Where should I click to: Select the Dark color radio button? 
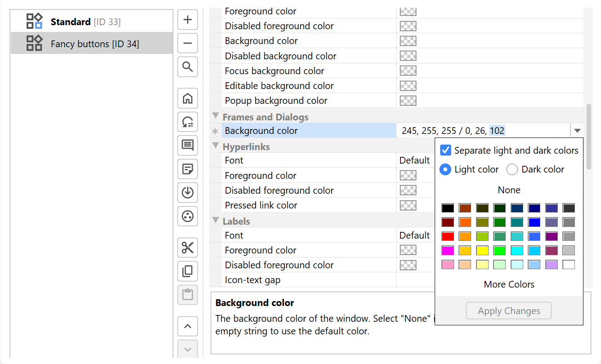(x=512, y=169)
